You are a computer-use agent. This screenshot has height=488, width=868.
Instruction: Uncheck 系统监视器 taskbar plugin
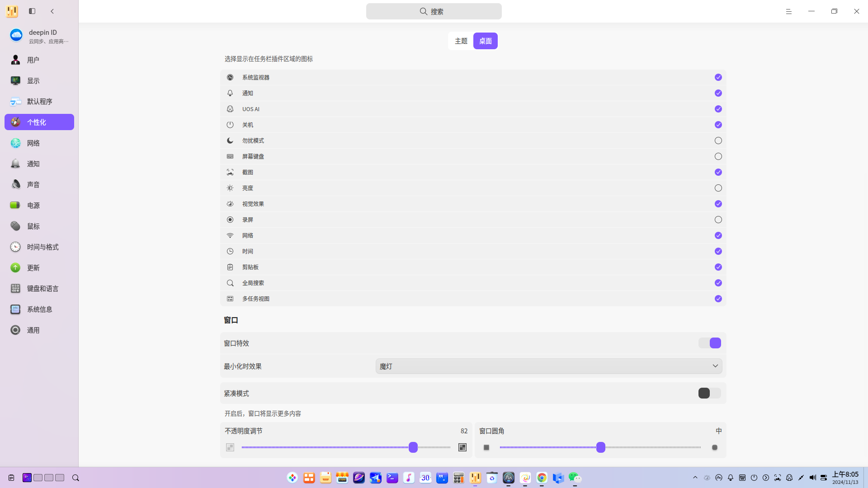pyautogui.click(x=718, y=77)
